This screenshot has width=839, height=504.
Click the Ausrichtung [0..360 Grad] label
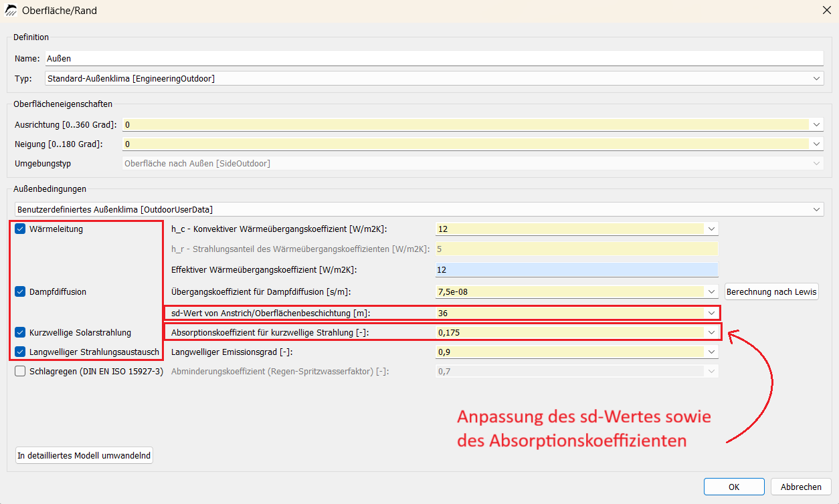click(x=66, y=125)
